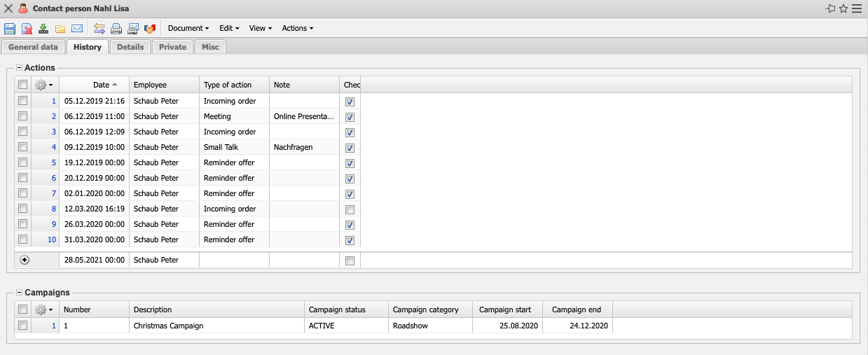Open action row number 10 link
Image resolution: width=868 pixels, height=355 pixels.
[x=52, y=240]
